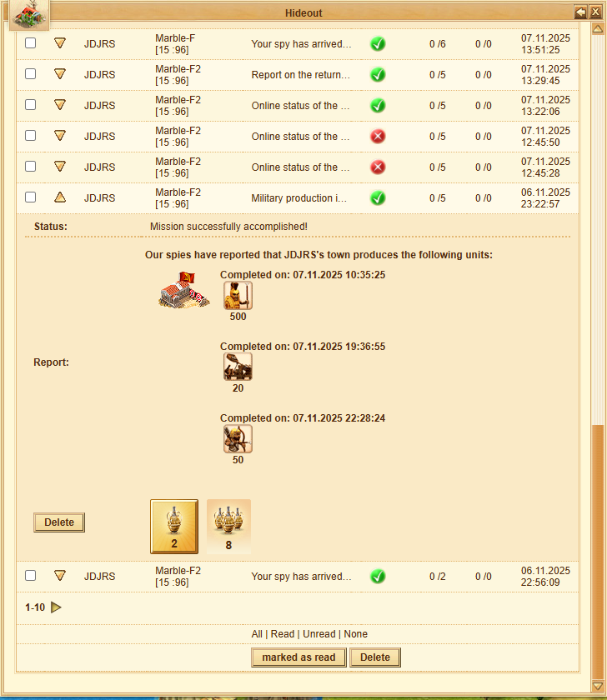The width and height of the screenshot is (607, 700).
Task: Click the barracks building icon in the report
Action: (x=184, y=291)
